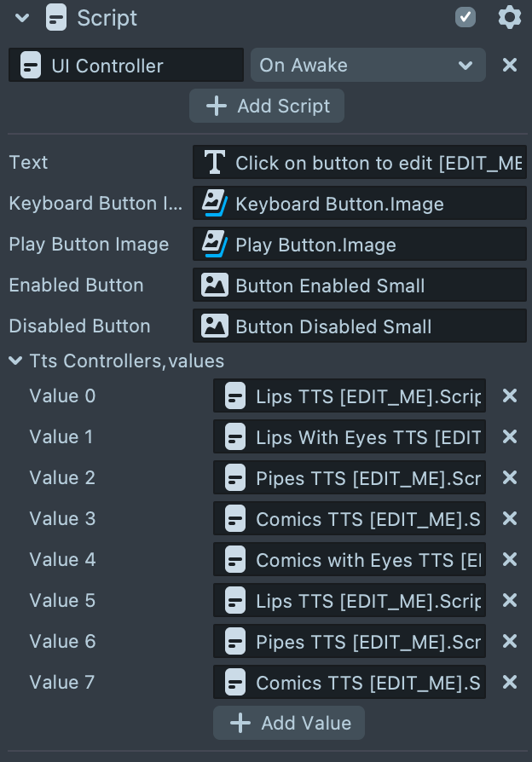Select the Value 1 Lips With Eyes field
Image resolution: width=532 pixels, height=762 pixels.
350,436
